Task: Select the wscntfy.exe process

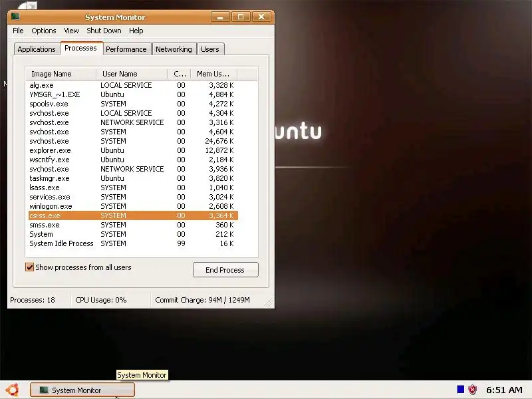Action: click(133, 160)
